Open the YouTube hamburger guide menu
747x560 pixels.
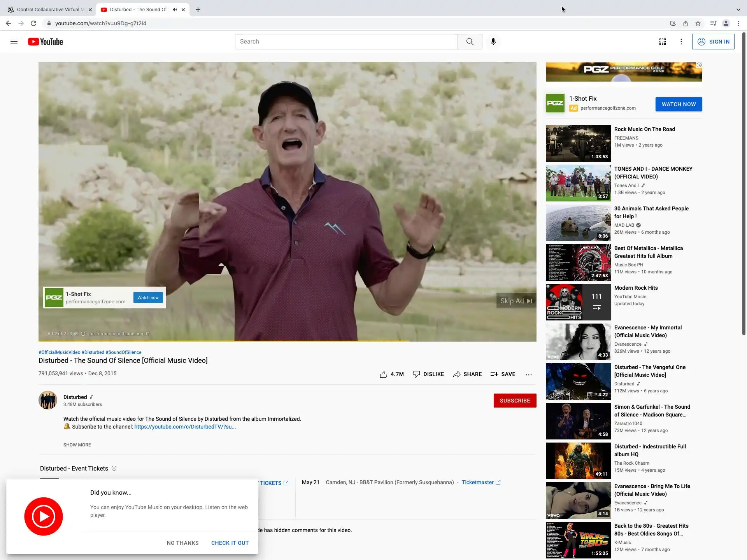click(14, 42)
